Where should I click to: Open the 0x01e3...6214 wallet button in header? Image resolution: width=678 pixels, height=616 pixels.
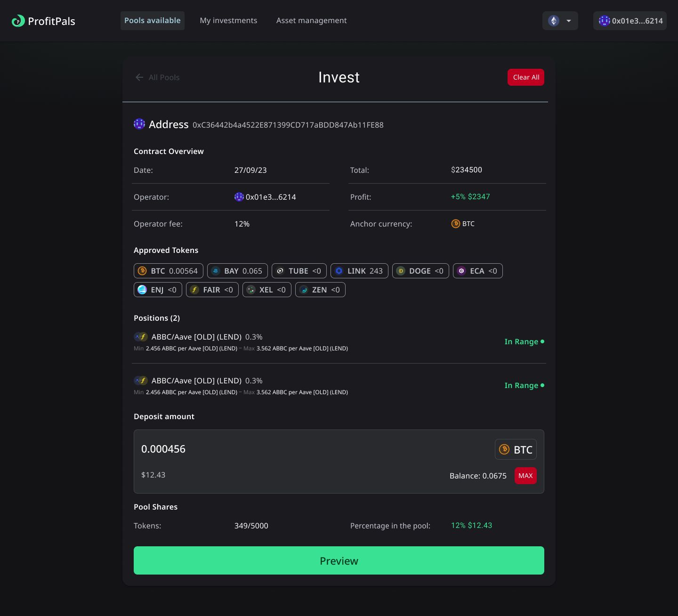[x=630, y=21]
